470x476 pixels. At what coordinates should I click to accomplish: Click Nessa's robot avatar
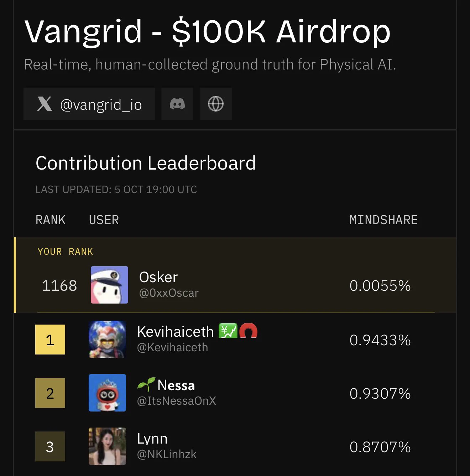(107, 393)
